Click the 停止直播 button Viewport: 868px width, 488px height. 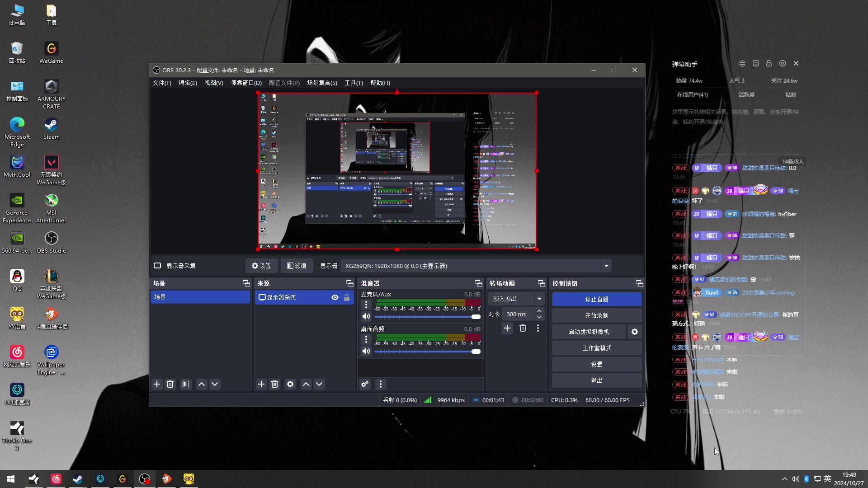point(596,299)
